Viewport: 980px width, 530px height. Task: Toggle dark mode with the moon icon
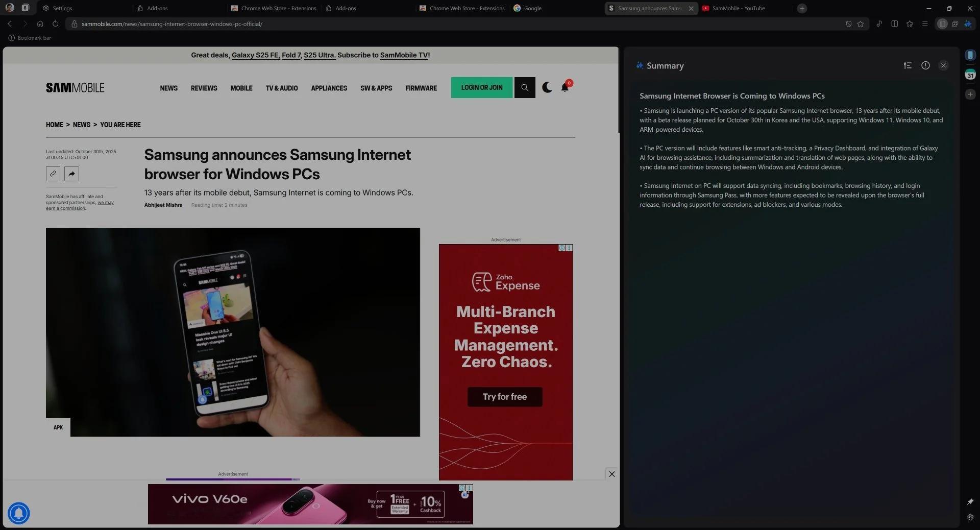tap(547, 87)
